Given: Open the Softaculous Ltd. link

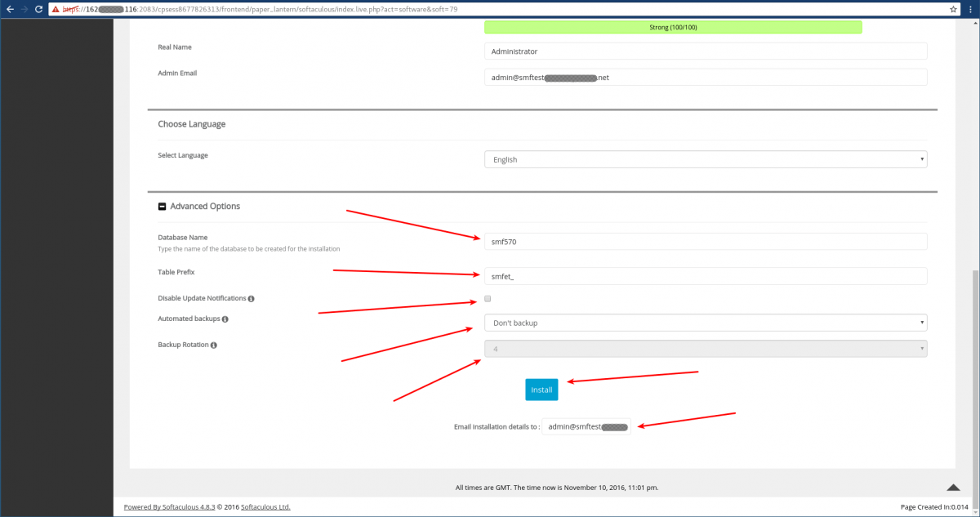Looking at the screenshot, I should coord(265,506).
